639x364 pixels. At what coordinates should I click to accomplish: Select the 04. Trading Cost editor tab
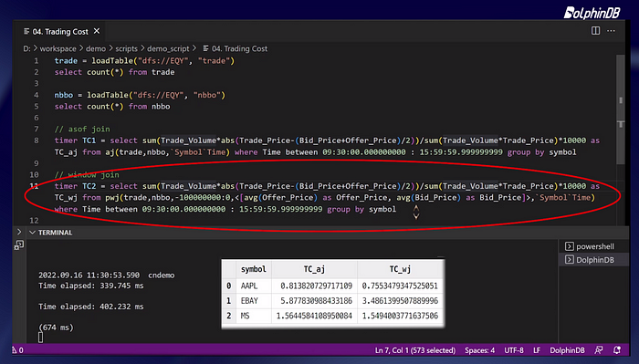tap(61, 31)
